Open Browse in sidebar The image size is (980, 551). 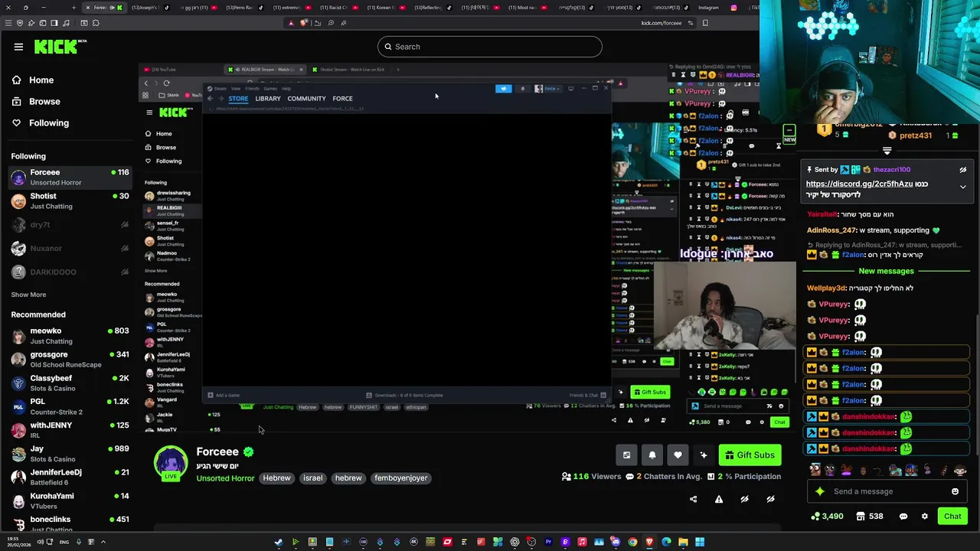pyautogui.click(x=35, y=102)
